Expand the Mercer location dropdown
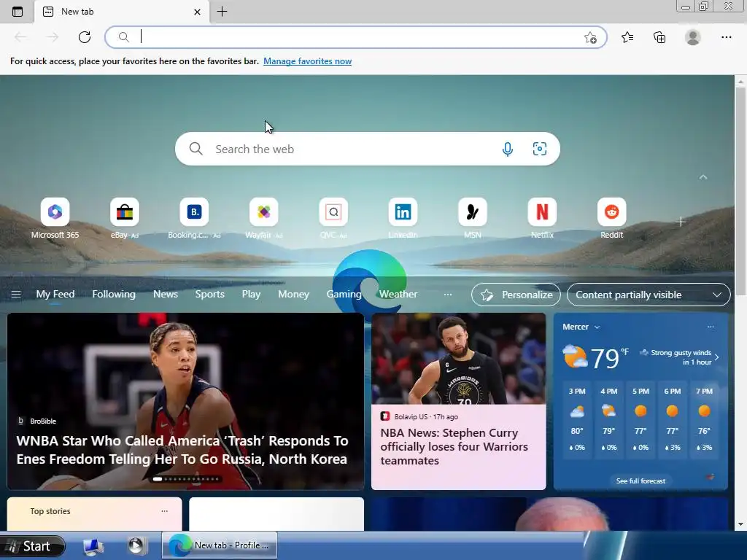 pyautogui.click(x=581, y=327)
